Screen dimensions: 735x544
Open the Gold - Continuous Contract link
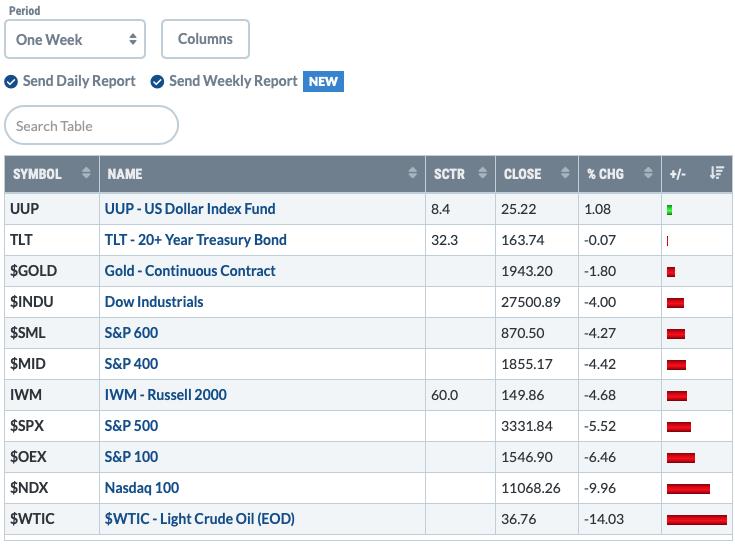190,271
